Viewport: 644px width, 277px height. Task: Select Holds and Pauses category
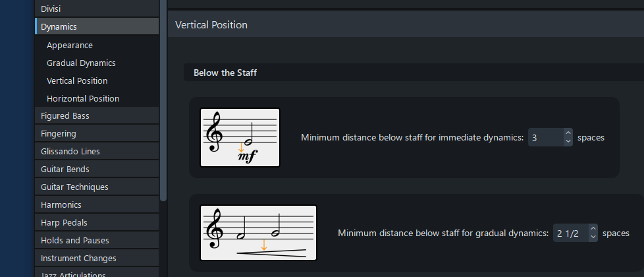[75, 241]
